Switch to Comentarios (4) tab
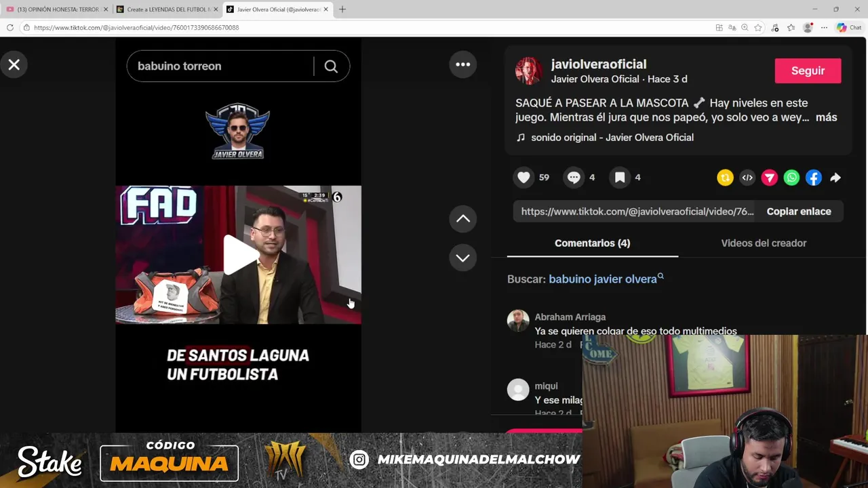Viewport: 868px width, 488px height. 593,243
